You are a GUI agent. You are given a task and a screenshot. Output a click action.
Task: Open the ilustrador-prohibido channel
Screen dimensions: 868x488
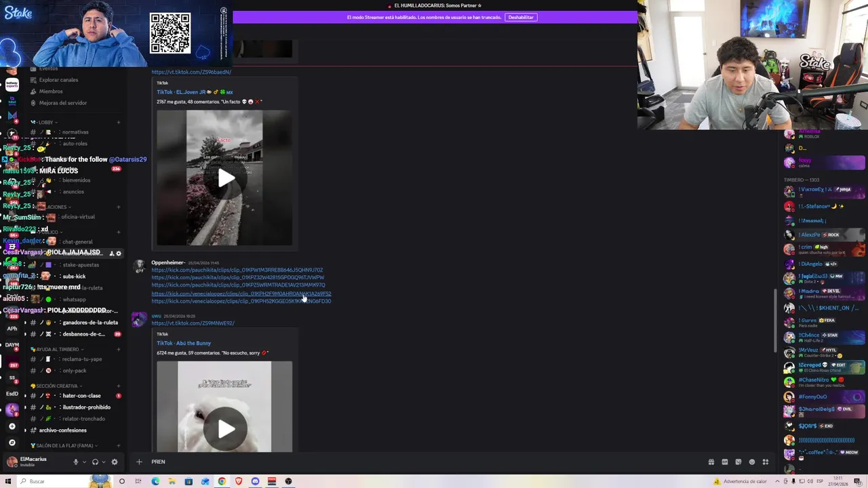(x=86, y=407)
